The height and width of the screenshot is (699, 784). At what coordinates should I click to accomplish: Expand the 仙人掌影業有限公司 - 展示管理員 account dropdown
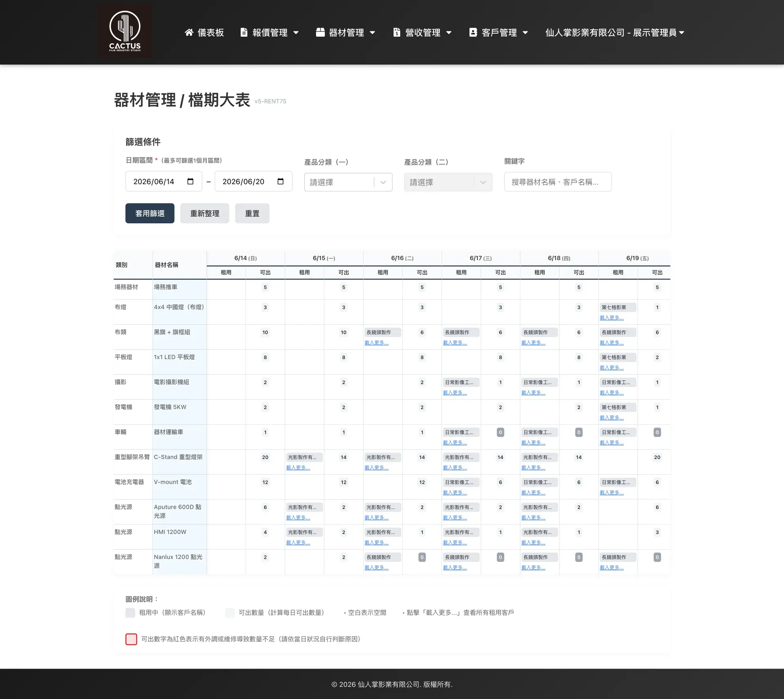(615, 32)
